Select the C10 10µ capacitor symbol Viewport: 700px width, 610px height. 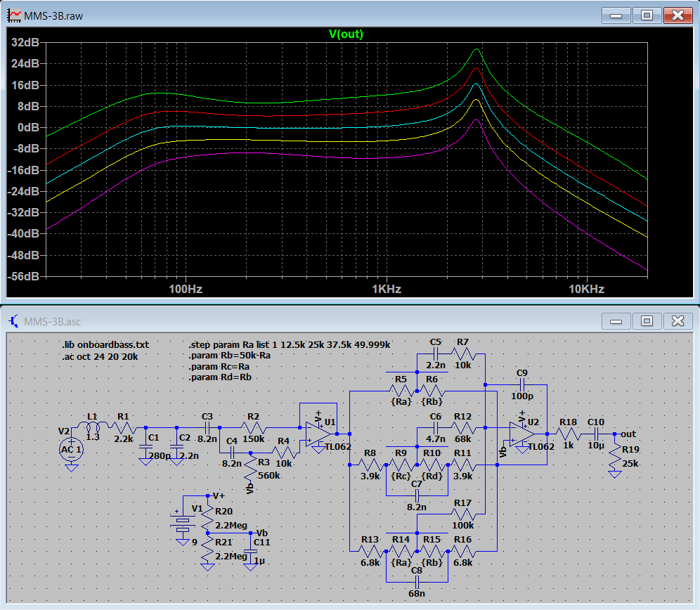coord(596,434)
